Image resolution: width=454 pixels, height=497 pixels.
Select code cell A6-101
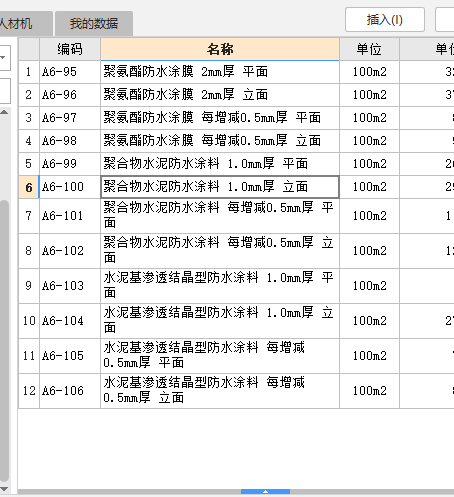[x=70, y=216]
